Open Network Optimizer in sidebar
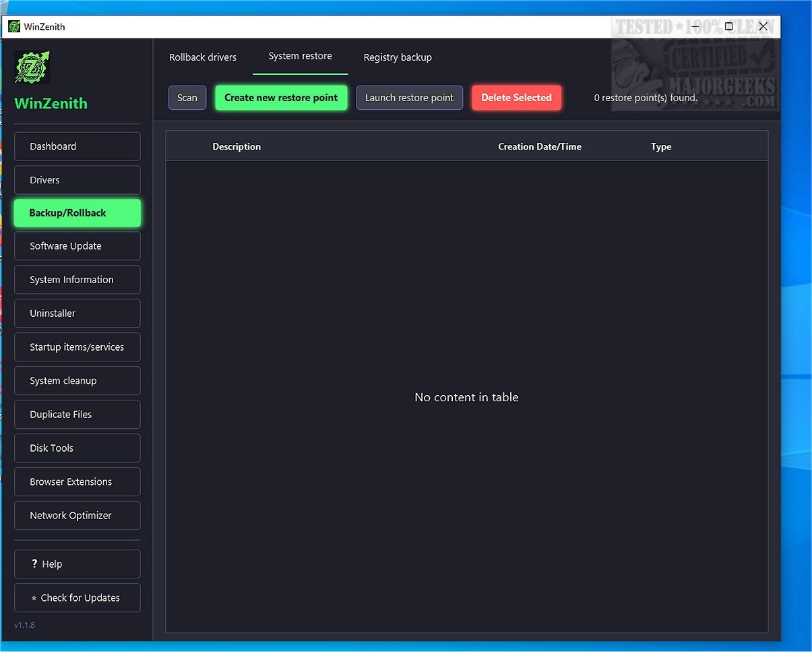This screenshot has width=812, height=652. pos(77,516)
